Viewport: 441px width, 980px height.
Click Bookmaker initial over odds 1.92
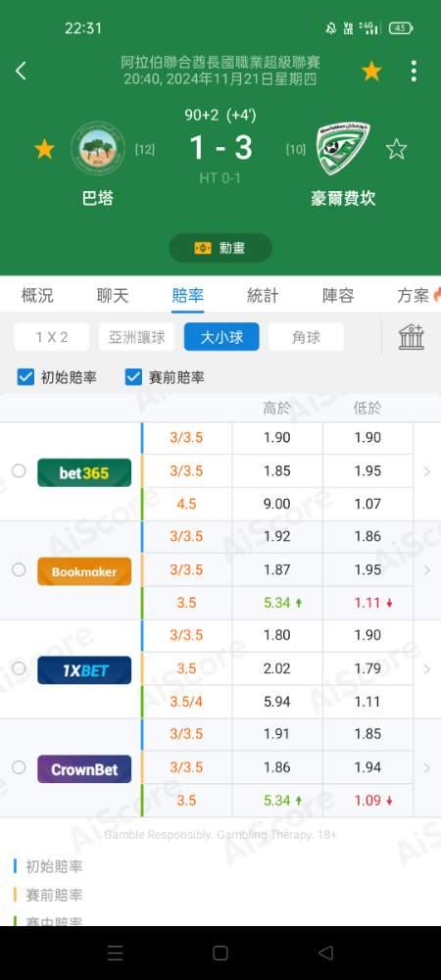pyautogui.click(x=276, y=536)
